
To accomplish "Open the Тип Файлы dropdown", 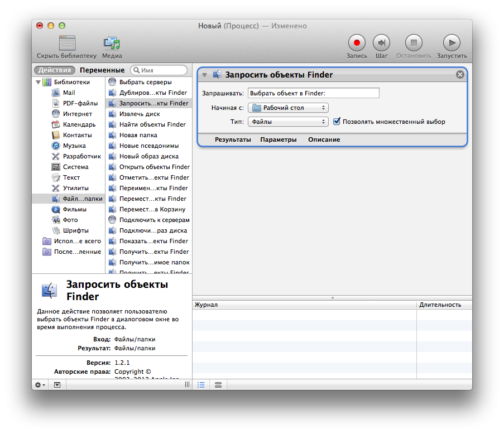I will pos(288,122).
